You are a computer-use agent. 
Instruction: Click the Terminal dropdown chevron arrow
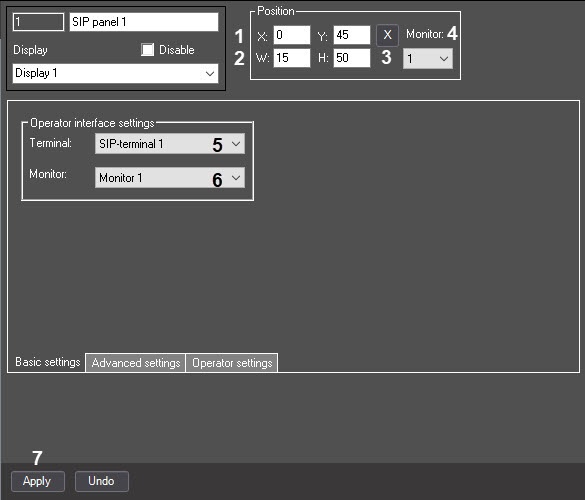236,144
